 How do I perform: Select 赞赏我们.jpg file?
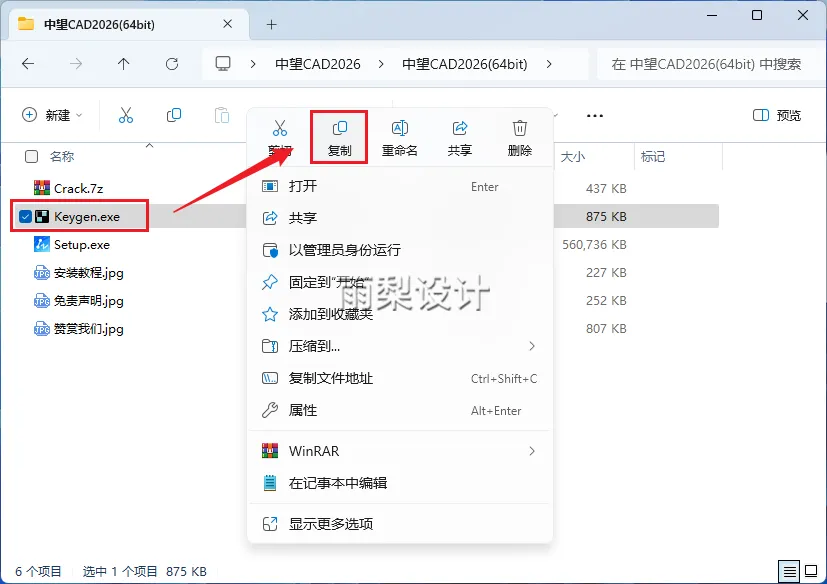pyautogui.click(x=89, y=329)
